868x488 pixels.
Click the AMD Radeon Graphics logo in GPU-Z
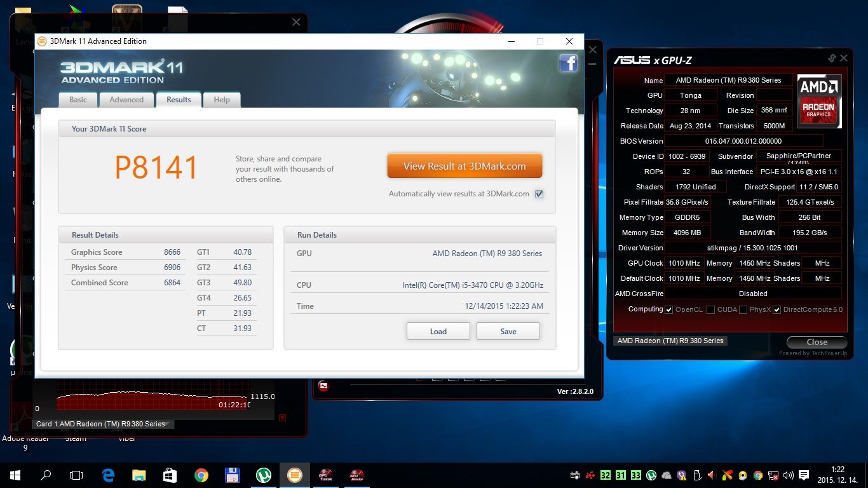point(819,102)
